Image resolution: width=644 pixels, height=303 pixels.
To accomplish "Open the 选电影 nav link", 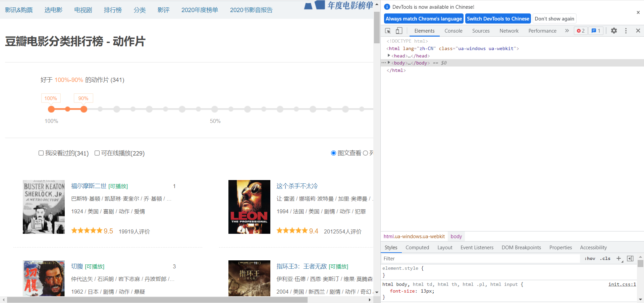I will tap(53, 10).
